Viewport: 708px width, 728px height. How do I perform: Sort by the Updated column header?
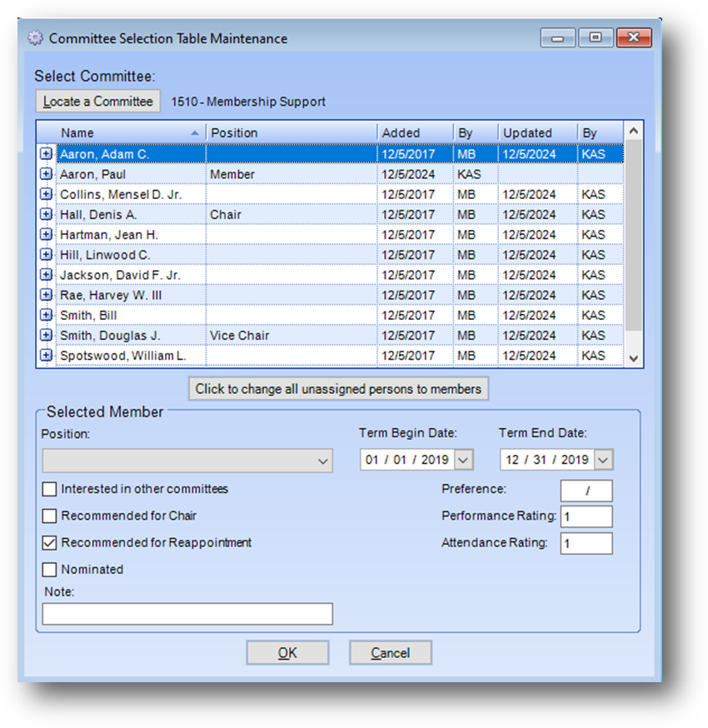pos(537,132)
